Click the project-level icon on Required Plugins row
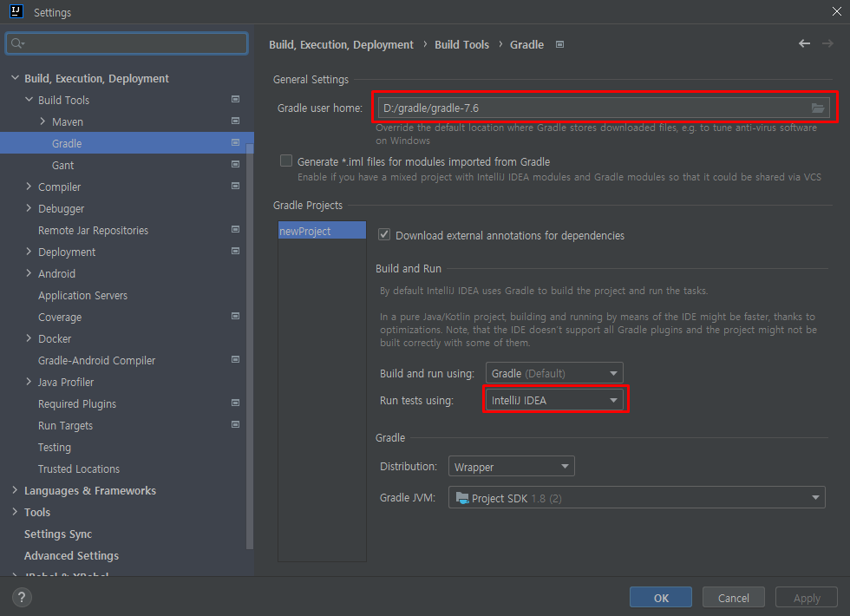The height and width of the screenshot is (616, 850). [x=235, y=403]
